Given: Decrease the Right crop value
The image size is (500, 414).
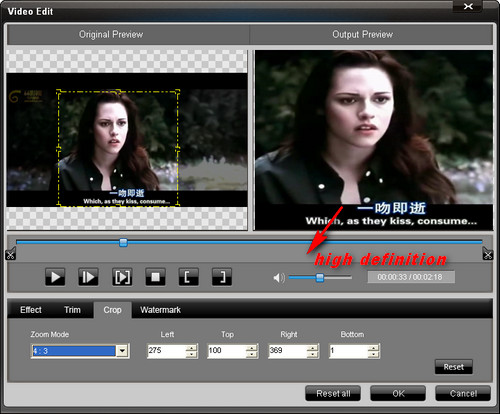Looking at the screenshot, I should (312, 354).
